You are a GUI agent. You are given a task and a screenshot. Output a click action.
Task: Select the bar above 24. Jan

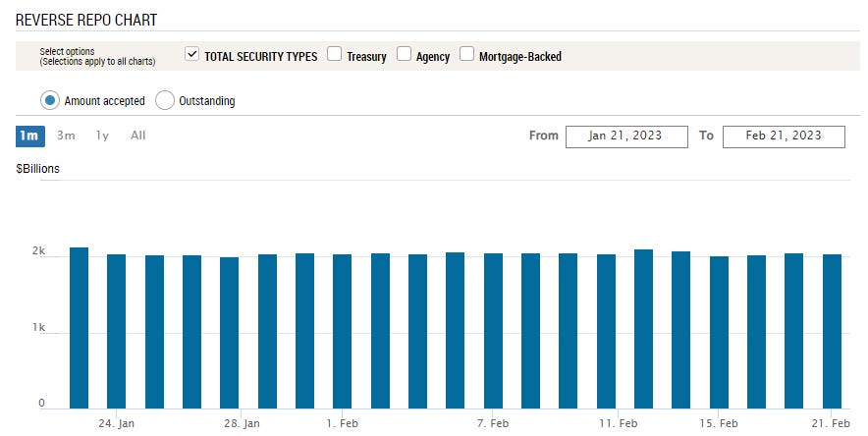click(116, 332)
